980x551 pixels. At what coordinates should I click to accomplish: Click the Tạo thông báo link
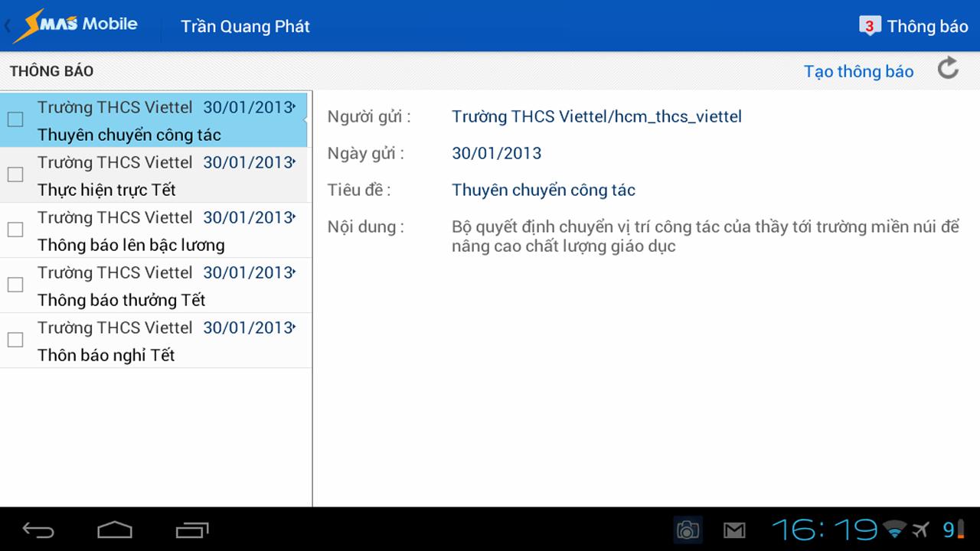(858, 71)
